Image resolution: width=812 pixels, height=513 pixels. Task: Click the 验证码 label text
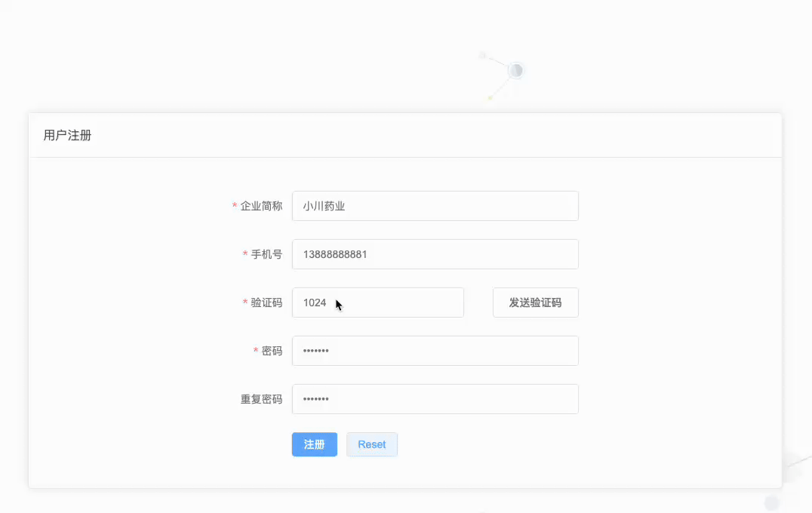(x=266, y=303)
